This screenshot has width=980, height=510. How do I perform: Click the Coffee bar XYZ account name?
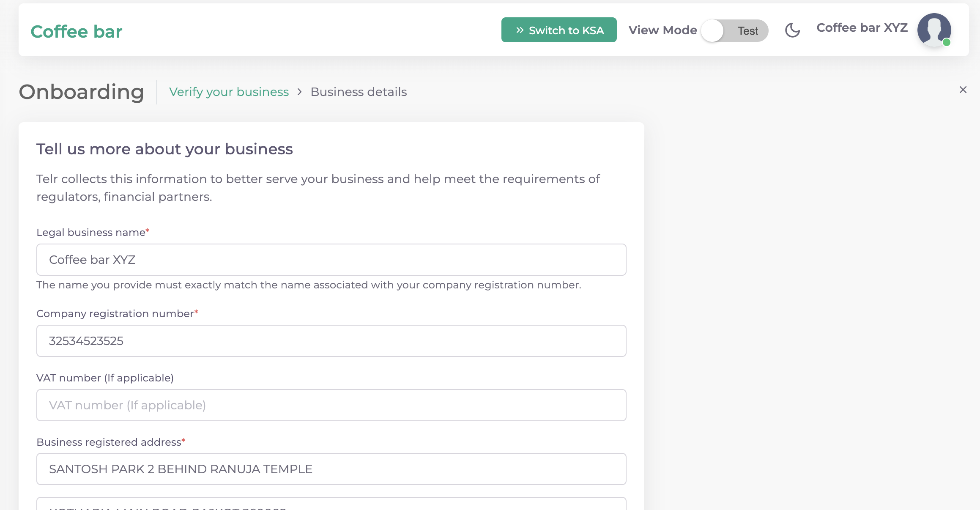[862, 28]
